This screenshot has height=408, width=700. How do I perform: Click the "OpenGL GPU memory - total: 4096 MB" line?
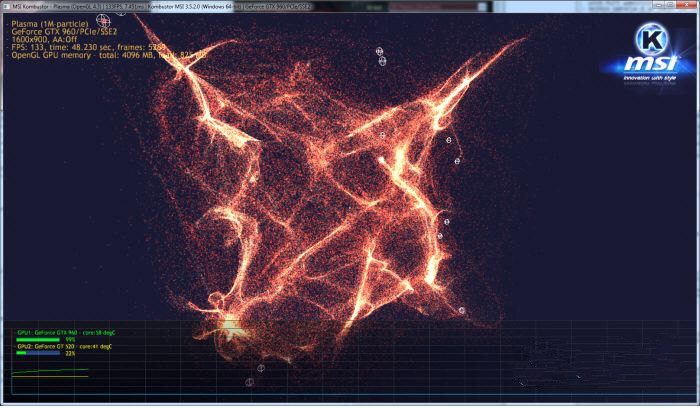point(108,55)
